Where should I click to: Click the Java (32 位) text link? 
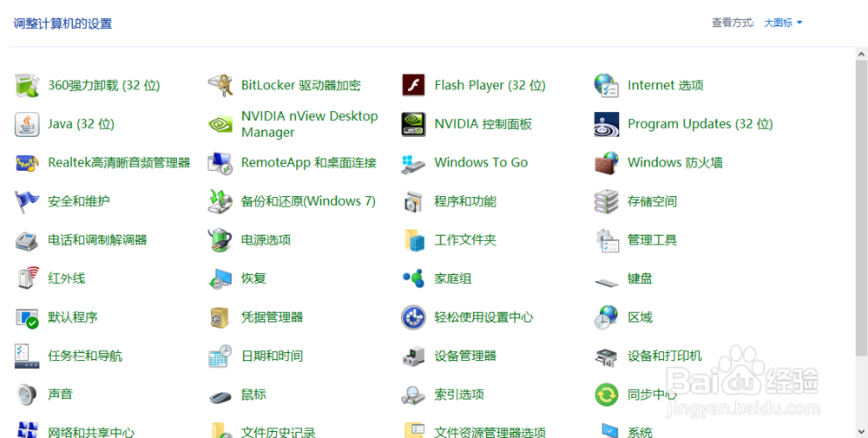tap(81, 124)
